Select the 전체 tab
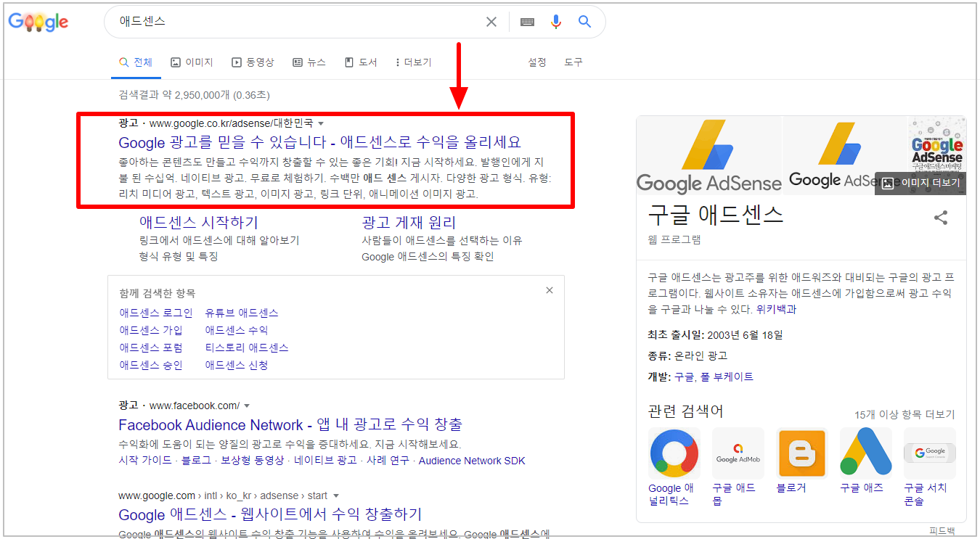Viewport: 980px width, 539px height. click(136, 62)
